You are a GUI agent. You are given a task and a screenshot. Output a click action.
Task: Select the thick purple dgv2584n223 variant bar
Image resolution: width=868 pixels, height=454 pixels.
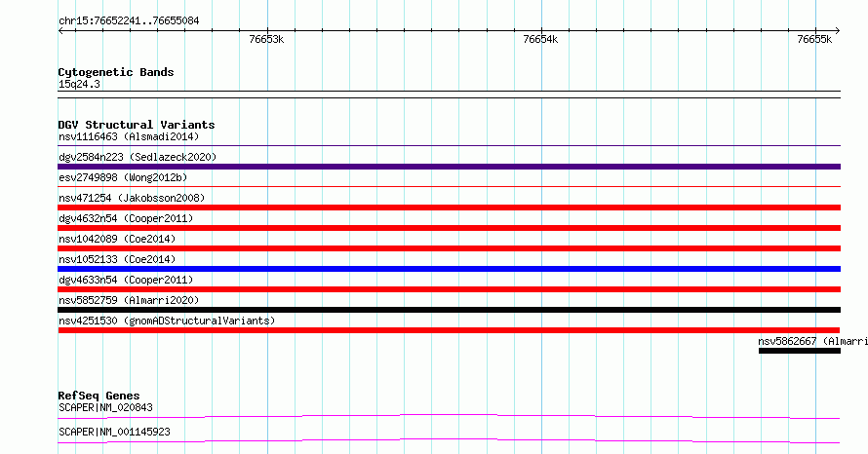449,167
